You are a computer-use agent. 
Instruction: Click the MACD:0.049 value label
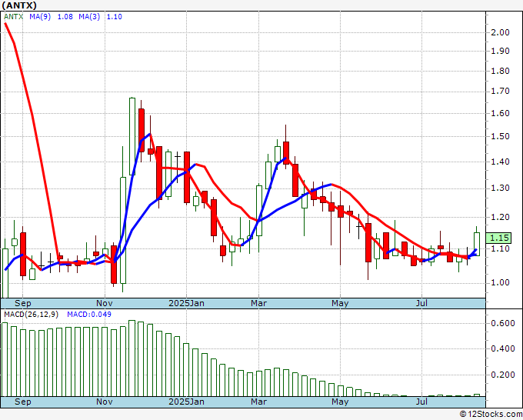coord(89,315)
